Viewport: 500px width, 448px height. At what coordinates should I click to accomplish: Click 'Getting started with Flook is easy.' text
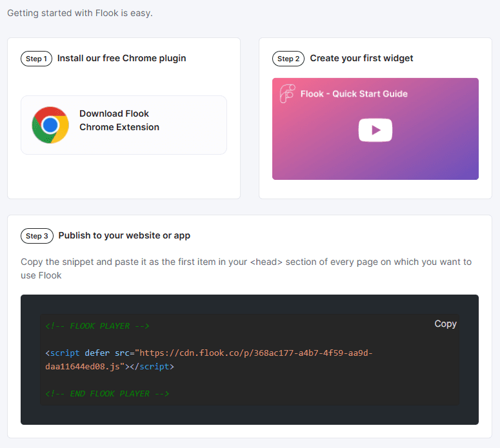[80, 13]
